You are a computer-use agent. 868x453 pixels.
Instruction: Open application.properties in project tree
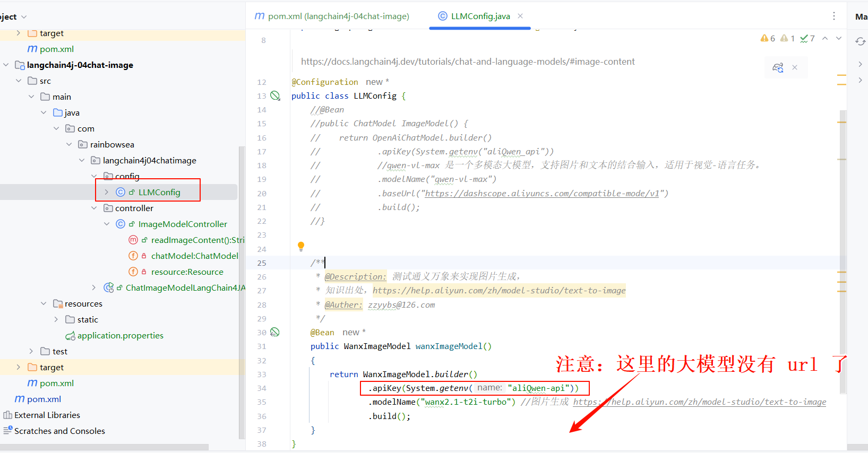(x=120, y=335)
